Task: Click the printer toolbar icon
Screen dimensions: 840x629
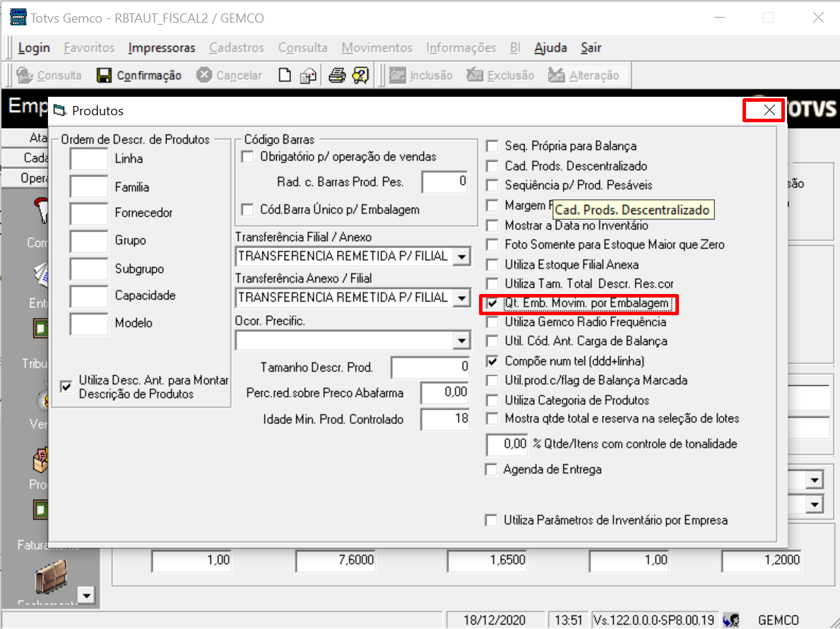Action: pos(337,76)
